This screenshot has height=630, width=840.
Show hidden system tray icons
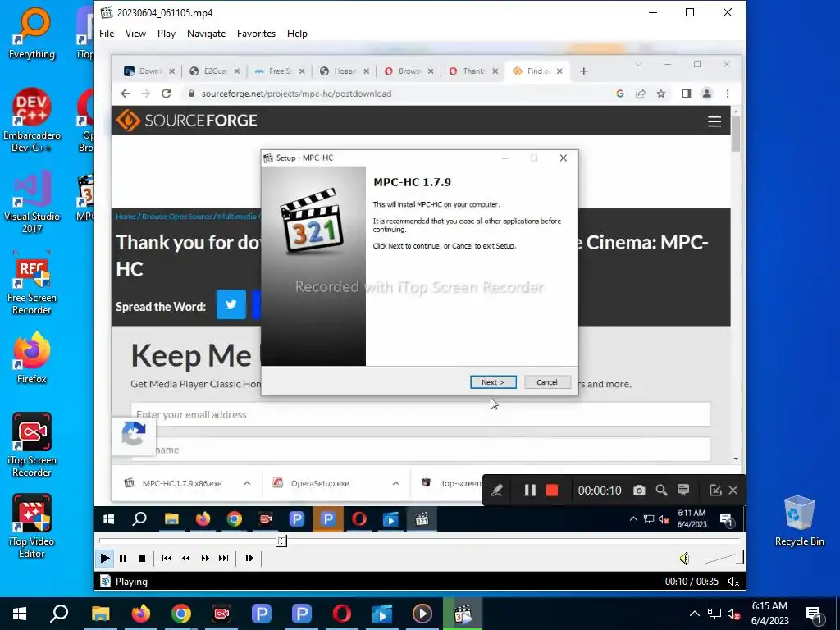[x=694, y=614]
